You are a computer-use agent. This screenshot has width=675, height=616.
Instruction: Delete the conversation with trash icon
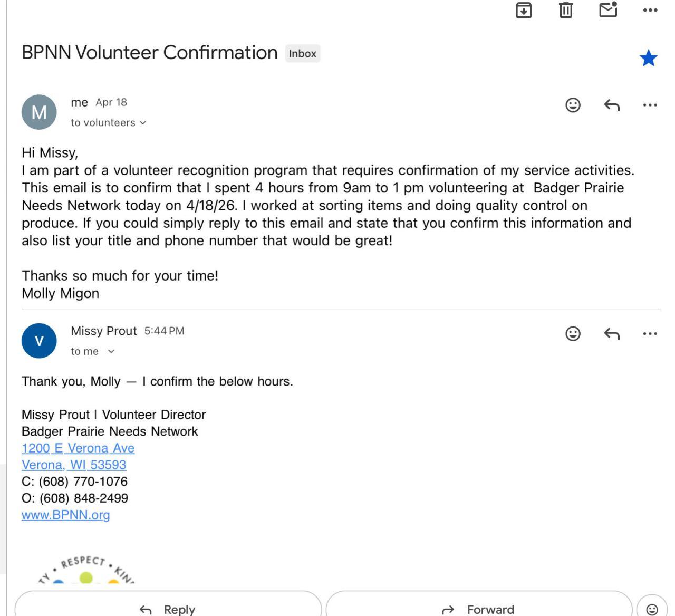tap(566, 10)
